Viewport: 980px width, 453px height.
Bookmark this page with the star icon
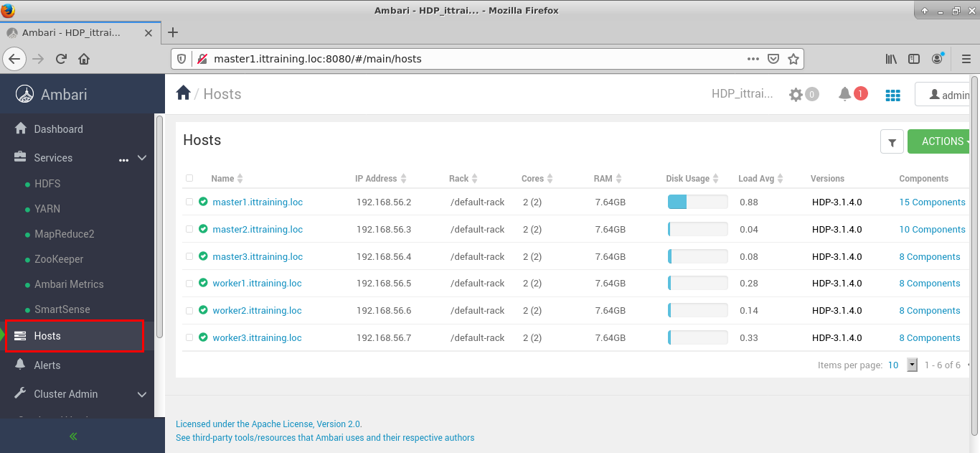click(793, 59)
